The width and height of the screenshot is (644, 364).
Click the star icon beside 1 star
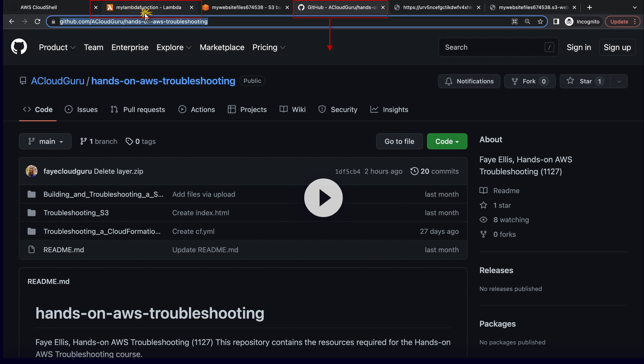pyautogui.click(x=483, y=205)
